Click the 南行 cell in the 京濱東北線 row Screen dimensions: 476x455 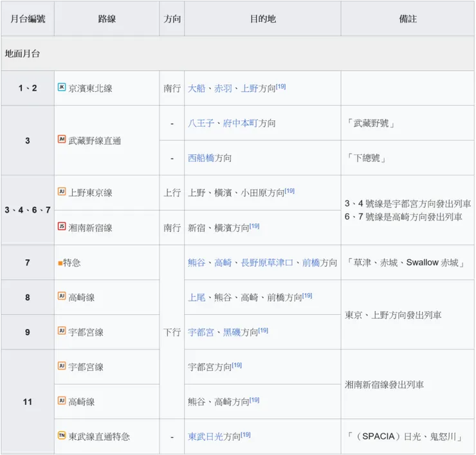(172, 88)
